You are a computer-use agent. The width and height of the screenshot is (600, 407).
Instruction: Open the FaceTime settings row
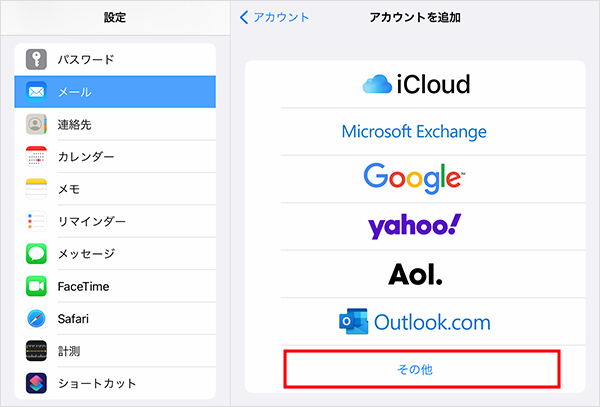pos(120,286)
